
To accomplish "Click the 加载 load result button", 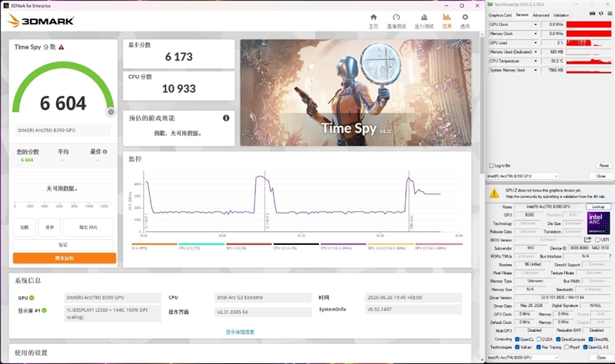I will pos(25,227).
